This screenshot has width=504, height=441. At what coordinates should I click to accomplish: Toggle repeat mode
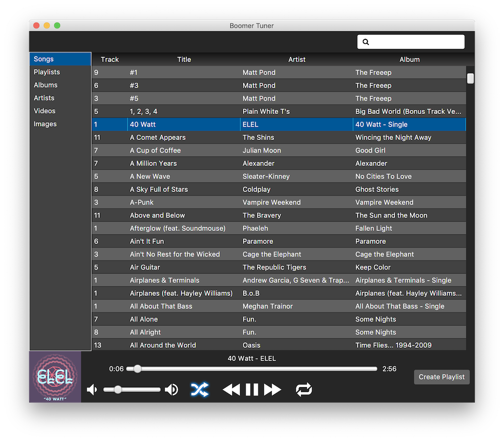coord(304,390)
